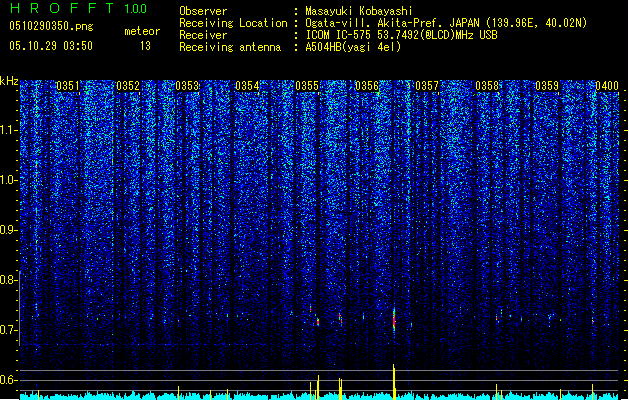The height and width of the screenshot is (400, 629).
Task: Click the 'Receiving antenna' label
Action: point(230,47)
